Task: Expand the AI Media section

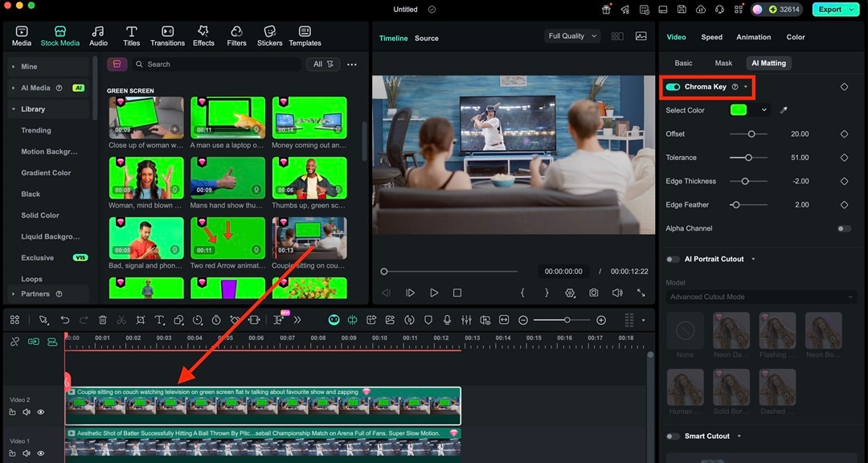Action: pos(47,88)
